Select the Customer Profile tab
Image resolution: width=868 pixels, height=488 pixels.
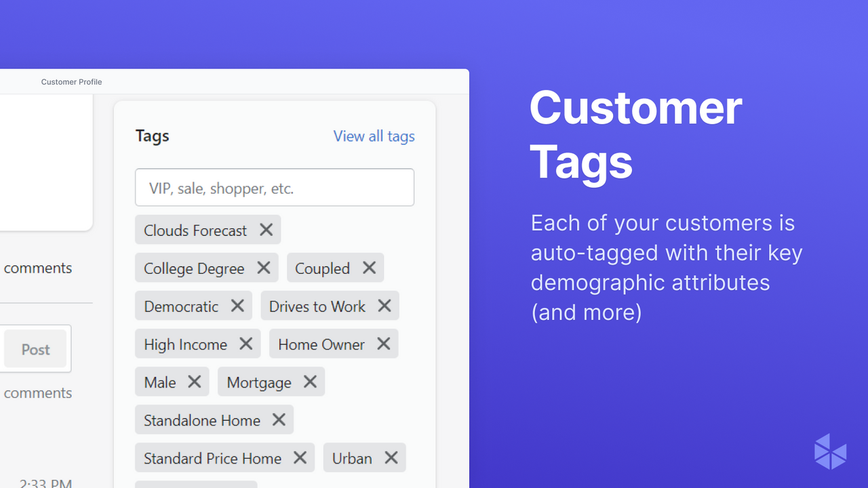tap(71, 81)
